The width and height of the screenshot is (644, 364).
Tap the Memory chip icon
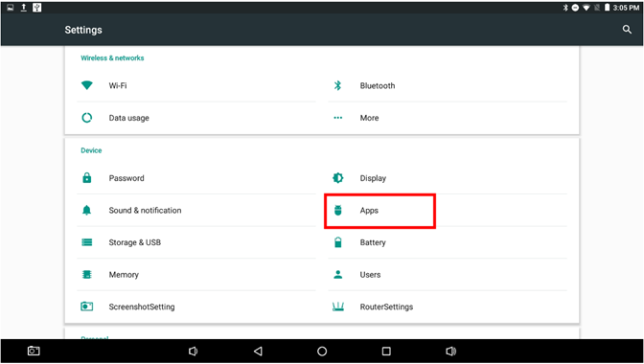86,274
